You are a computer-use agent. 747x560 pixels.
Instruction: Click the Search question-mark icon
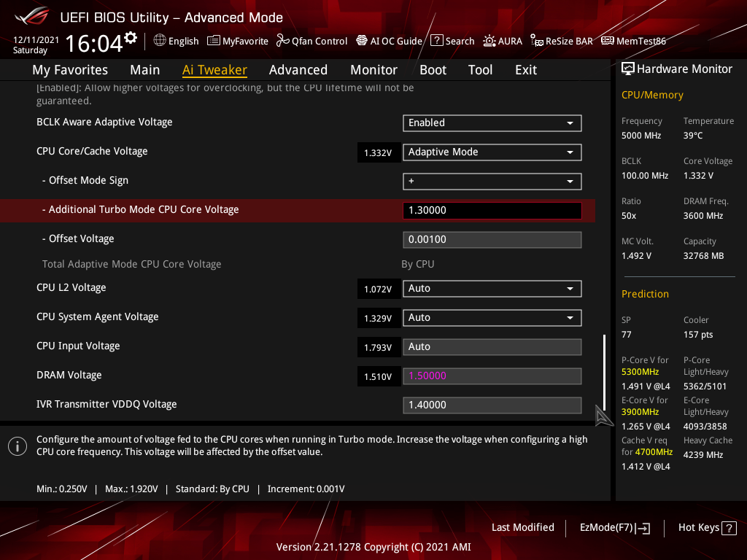coord(436,41)
